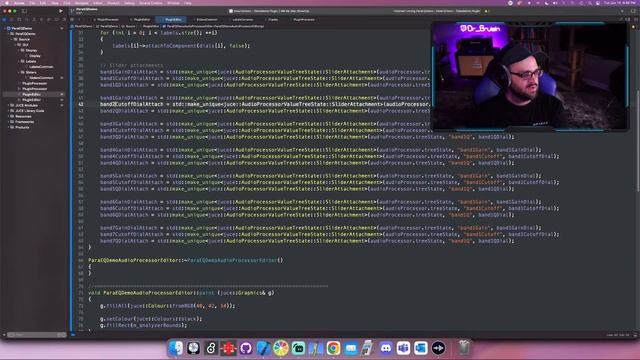This screenshot has width=640, height=360.
Task: Switch to the SlidersCommon editor tab
Action: click(x=207, y=20)
